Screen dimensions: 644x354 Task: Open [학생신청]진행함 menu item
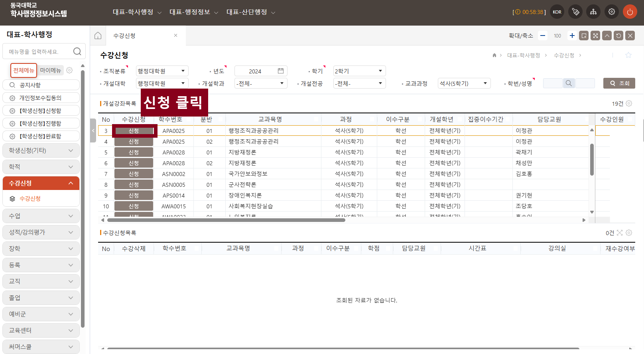point(41,123)
